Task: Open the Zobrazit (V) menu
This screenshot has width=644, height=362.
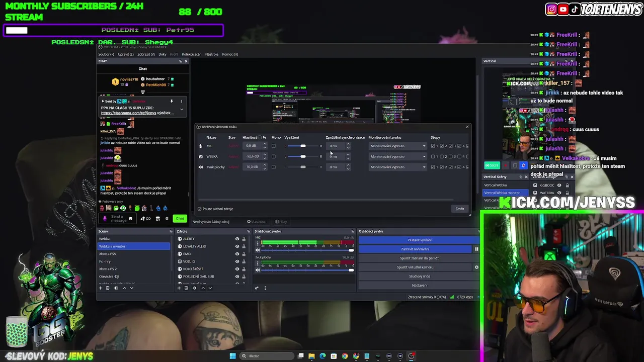Action: pyautogui.click(x=146, y=54)
